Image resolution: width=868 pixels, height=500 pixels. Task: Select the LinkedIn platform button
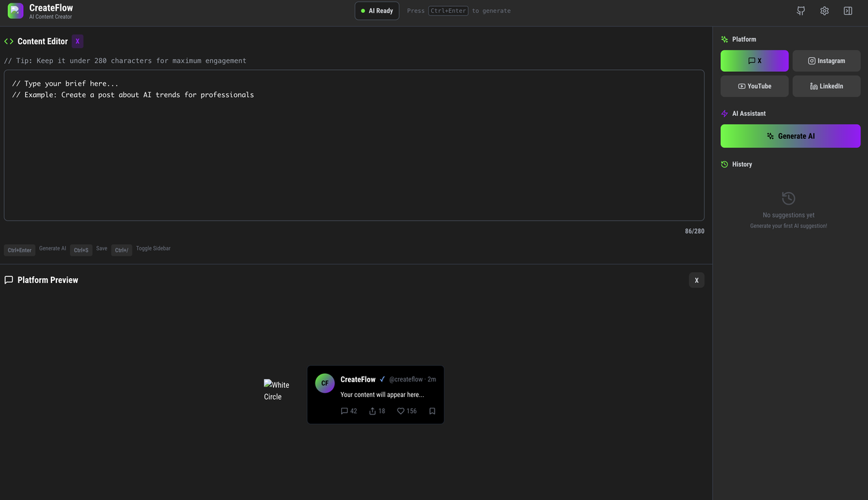pos(827,86)
